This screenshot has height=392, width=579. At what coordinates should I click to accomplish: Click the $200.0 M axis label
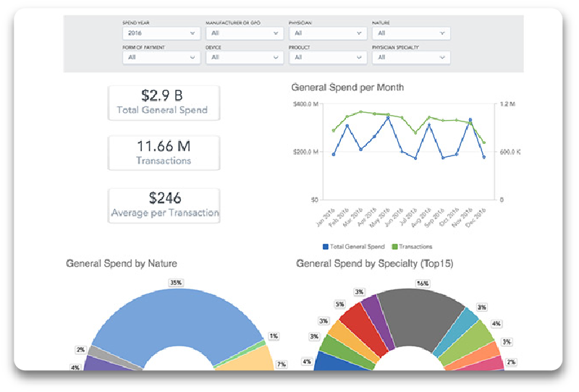point(305,152)
